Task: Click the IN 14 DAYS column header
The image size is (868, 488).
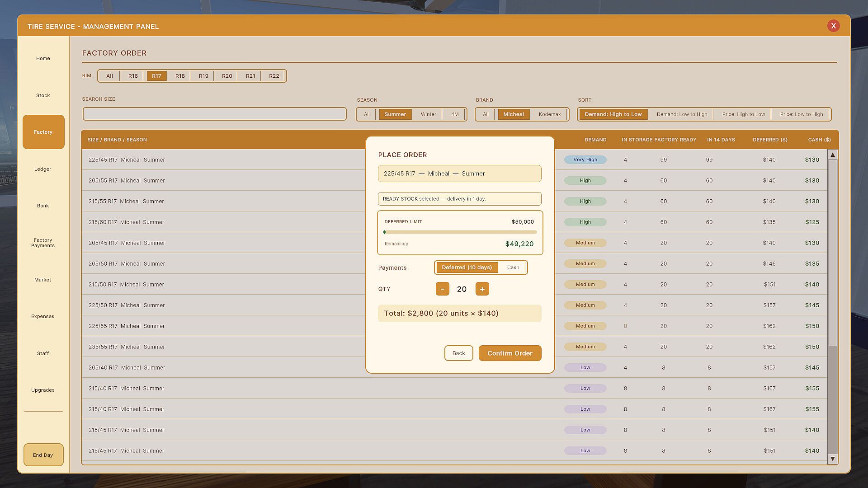Action: point(721,140)
